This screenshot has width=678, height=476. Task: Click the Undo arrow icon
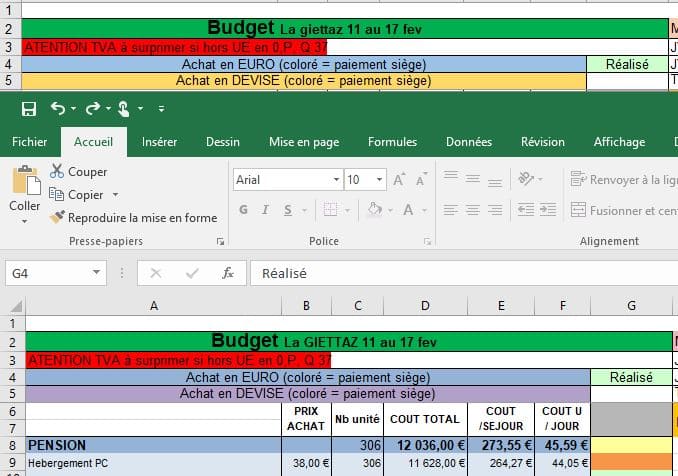(58, 108)
